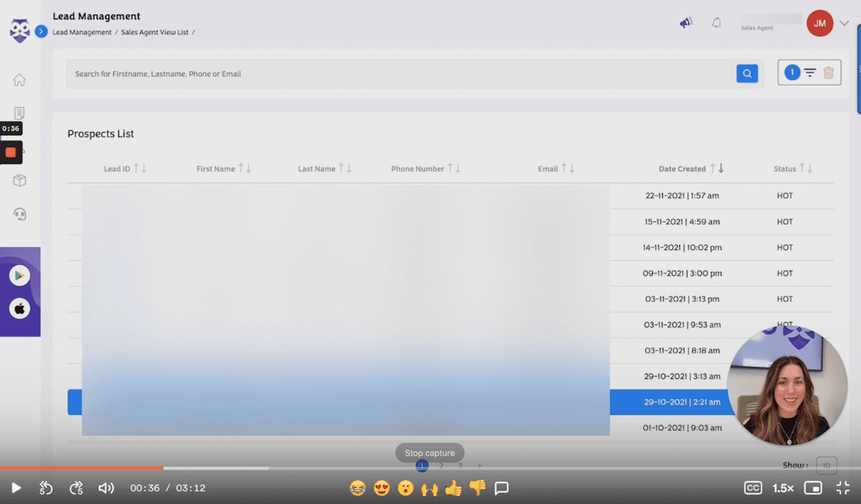Viewport: 861px width, 504px height.
Task: Toggle closed captions with CC button
Action: pyautogui.click(x=753, y=488)
